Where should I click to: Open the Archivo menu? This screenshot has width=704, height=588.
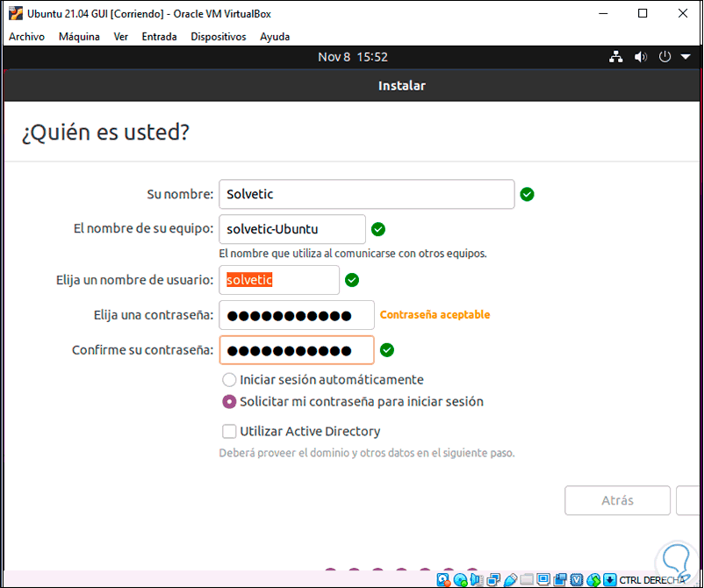[x=26, y=37]
